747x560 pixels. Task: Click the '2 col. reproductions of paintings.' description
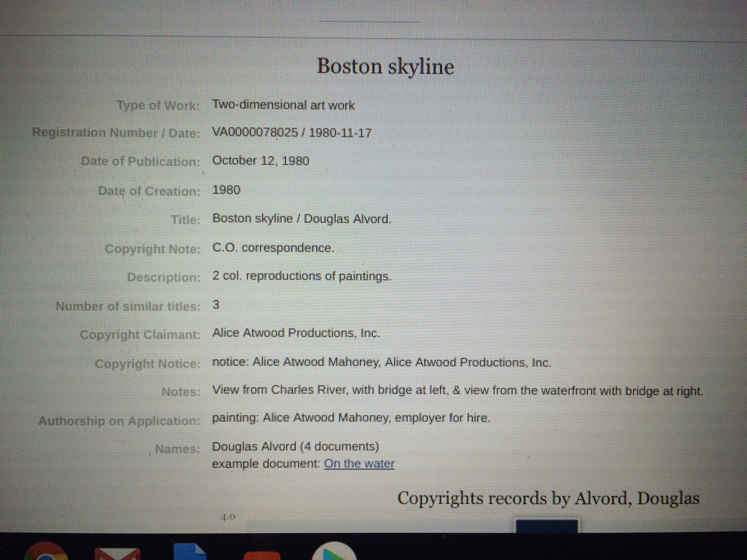pyautogui.click(x=302, y=276)
